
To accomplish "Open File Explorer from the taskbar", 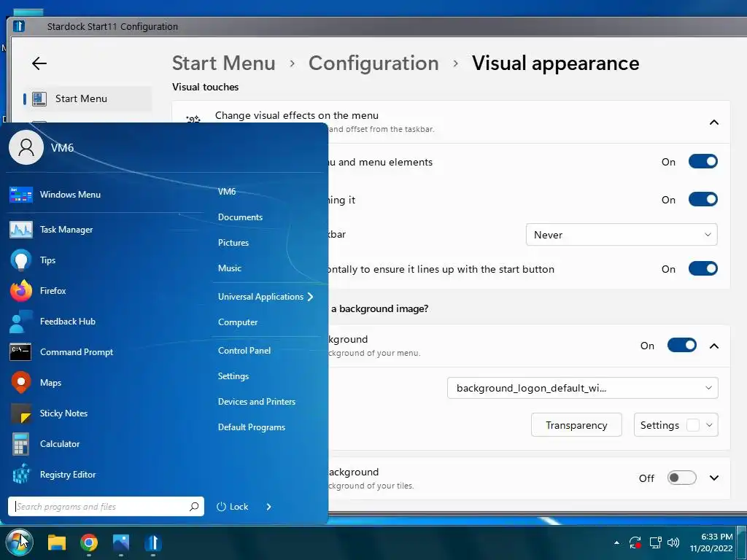I will (x=57, y=542).
